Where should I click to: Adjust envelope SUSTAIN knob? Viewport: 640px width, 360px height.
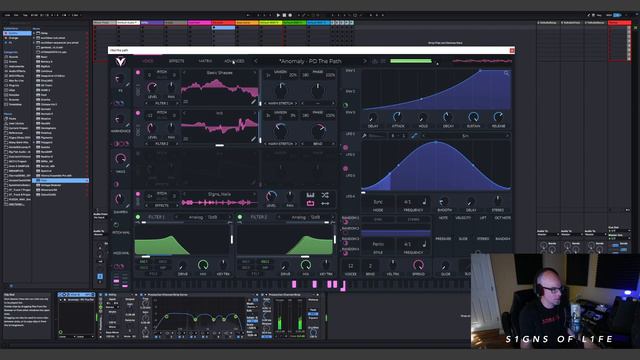tap(473, 118)
